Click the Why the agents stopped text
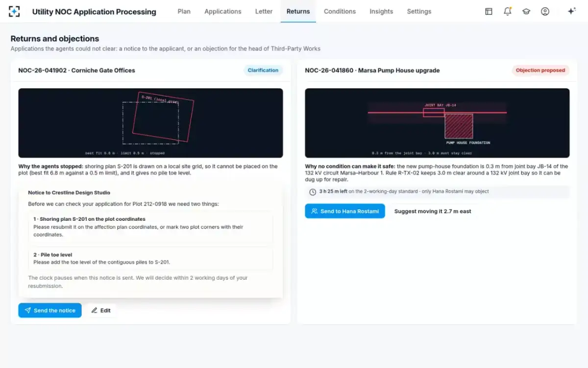Screen dimensions: 588x368 point(51,166)
